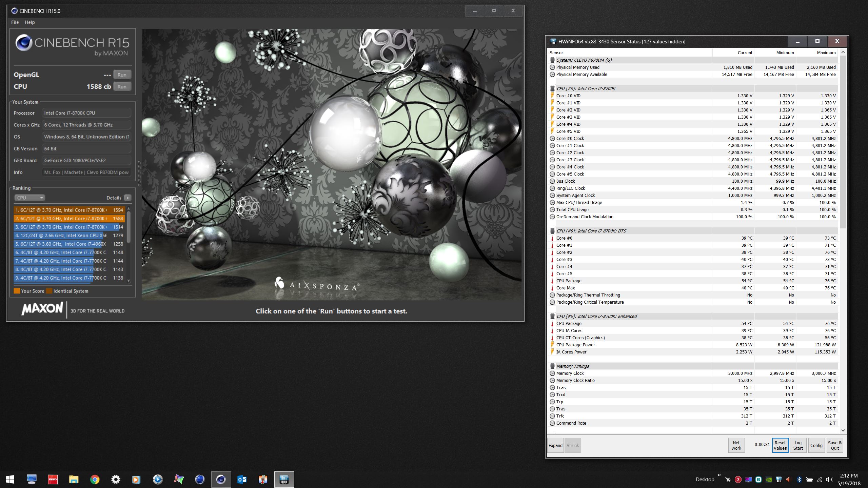Switch to Cinebench via its taskbar icon

pyautogui.click(x=221, y=479)
